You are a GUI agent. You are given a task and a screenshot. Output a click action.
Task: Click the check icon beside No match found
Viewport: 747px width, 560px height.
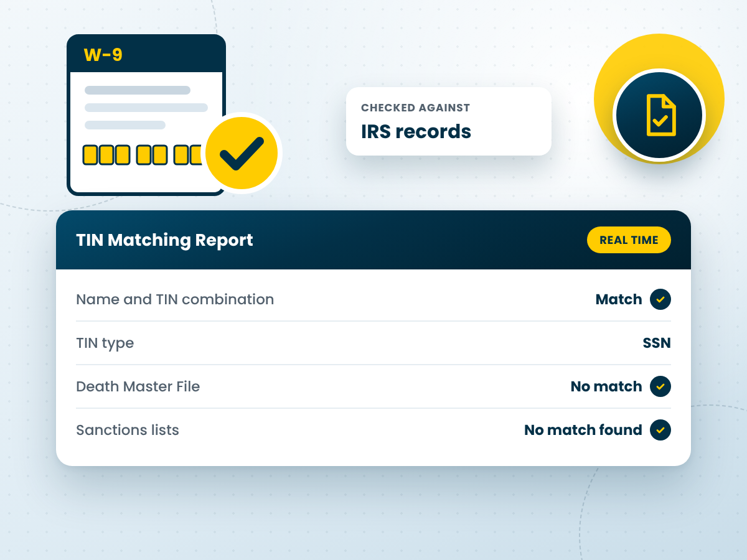click(660, 430)
